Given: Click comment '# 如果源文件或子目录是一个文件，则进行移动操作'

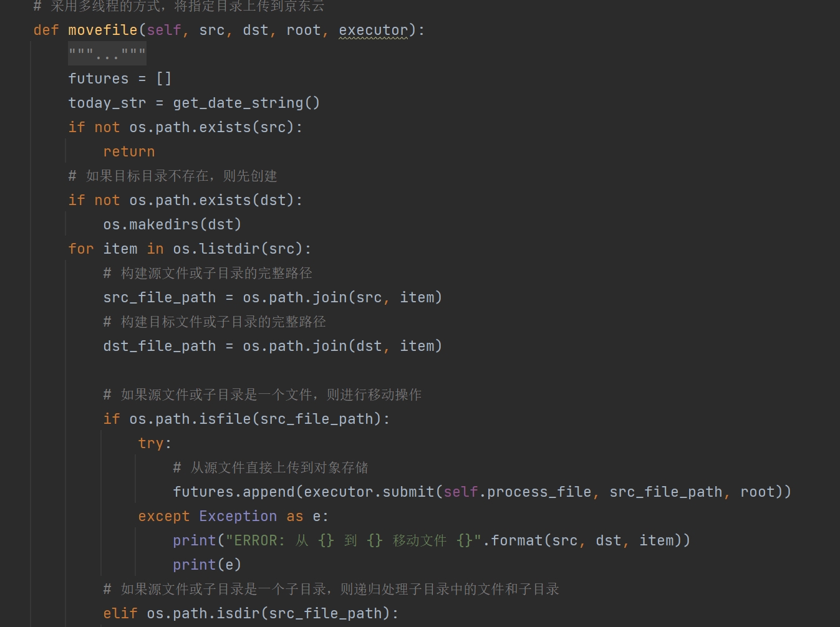Looking at the screenshot, I should pyautogui.click(x=263, y=395).
